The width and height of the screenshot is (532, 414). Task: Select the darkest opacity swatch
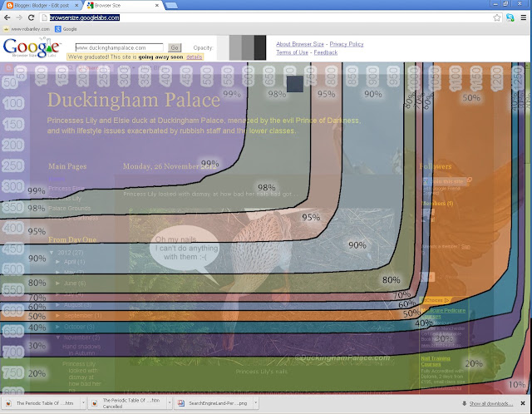[260, 47]
